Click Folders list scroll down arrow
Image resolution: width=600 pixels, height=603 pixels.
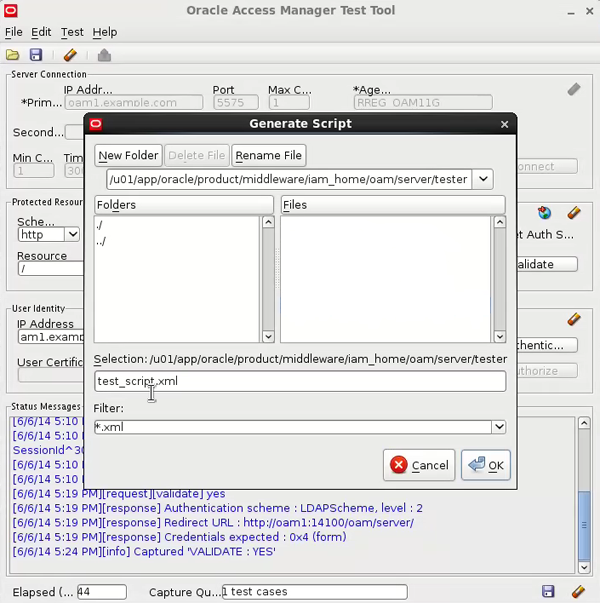268,337
